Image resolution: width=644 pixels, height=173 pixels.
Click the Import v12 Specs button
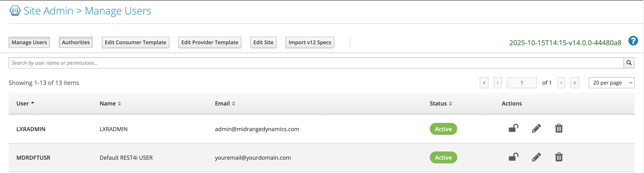(309, 42)
